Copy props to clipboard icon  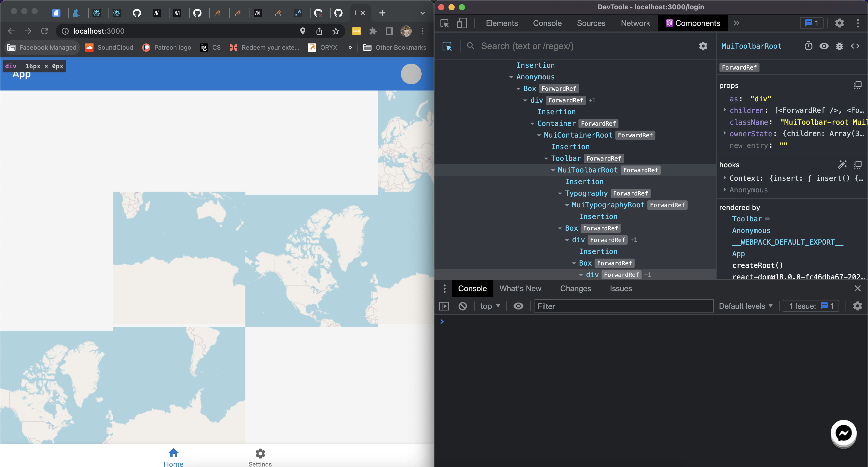[857, 85]
